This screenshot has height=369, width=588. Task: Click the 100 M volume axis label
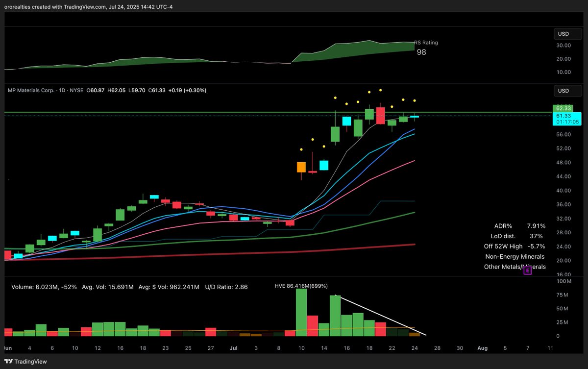pos(563,282)
